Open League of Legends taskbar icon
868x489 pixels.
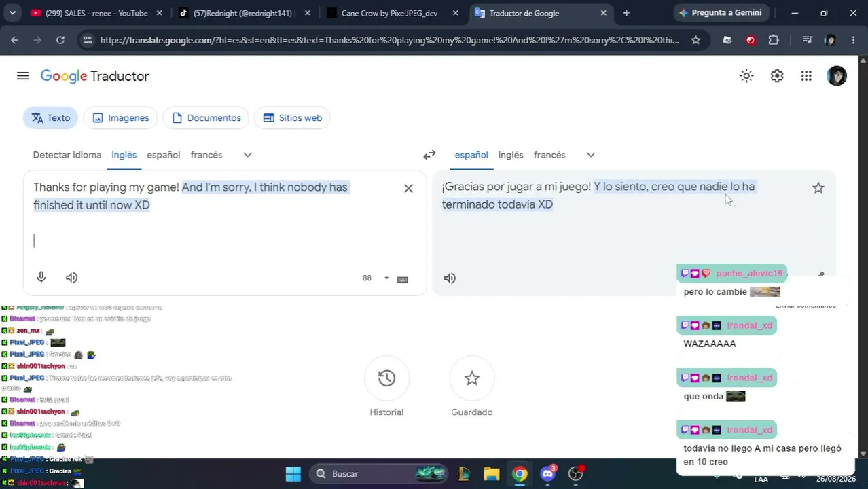pos(464,474)
